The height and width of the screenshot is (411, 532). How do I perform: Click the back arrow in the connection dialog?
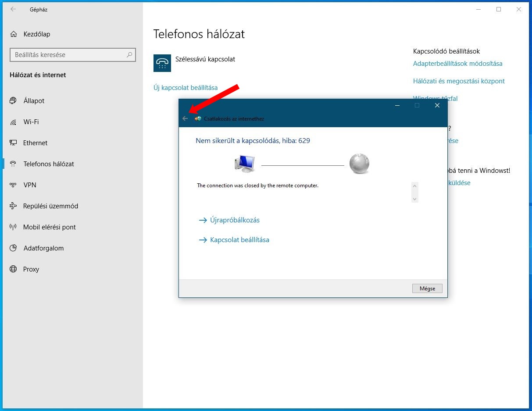(x=185, y=118)
